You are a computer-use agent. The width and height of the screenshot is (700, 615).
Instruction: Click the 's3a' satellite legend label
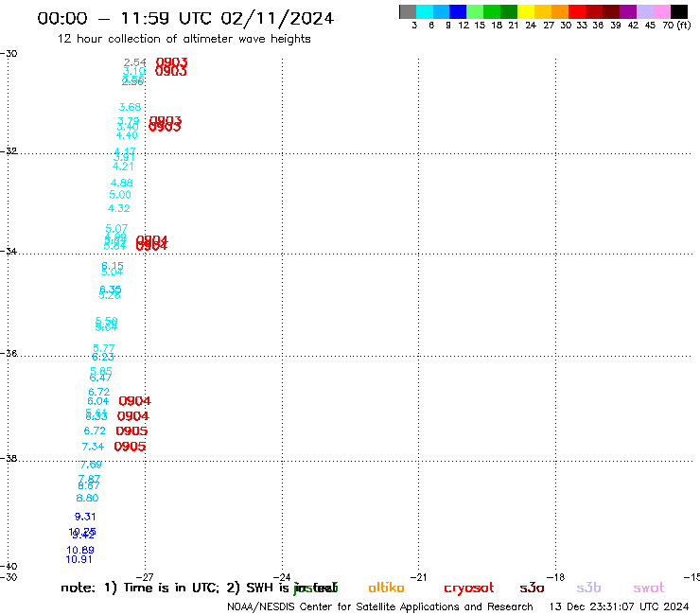coord(533,588)
